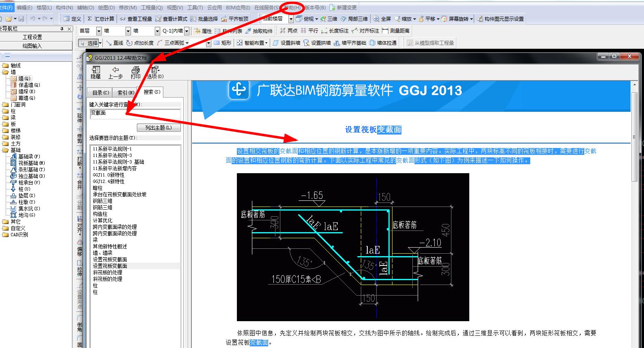Screen dimensions: 644x348
Task: Click 绘图输入 navigation button
Action: coord(33,46)
